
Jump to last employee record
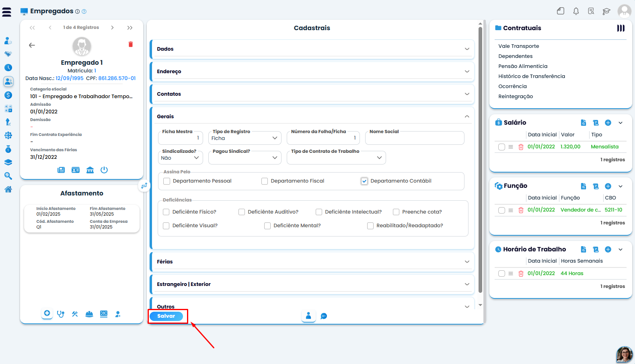(x=130, y=28)
